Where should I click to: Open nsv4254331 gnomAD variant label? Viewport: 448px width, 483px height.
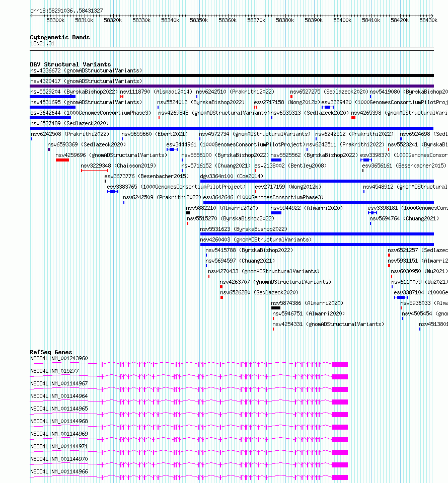coord(328,324)
